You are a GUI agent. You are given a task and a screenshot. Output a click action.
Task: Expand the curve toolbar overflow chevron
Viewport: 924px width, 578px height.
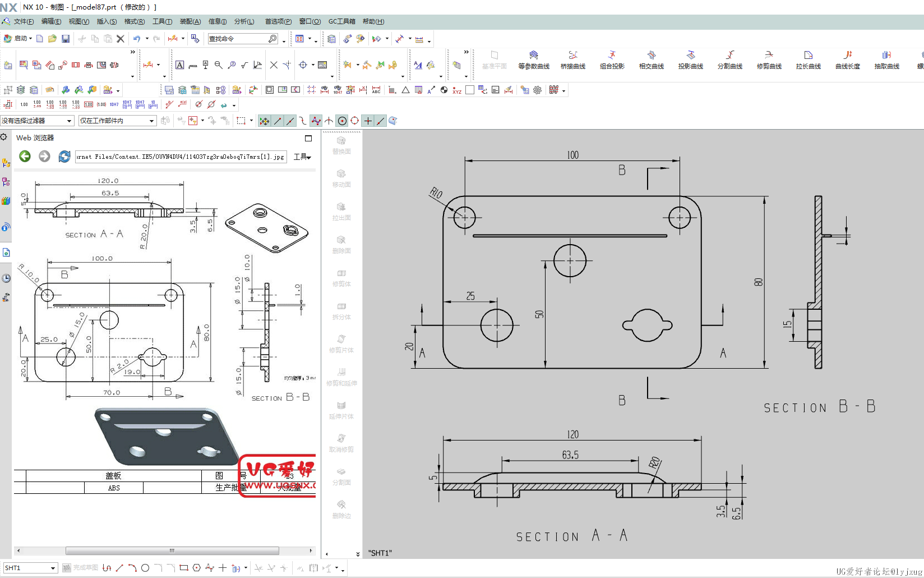coord(466,52)
